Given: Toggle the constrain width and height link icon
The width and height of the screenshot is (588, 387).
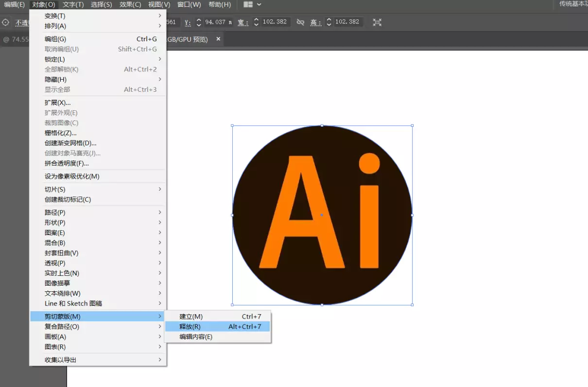Looking at the screenshot, I should point(300,22).
